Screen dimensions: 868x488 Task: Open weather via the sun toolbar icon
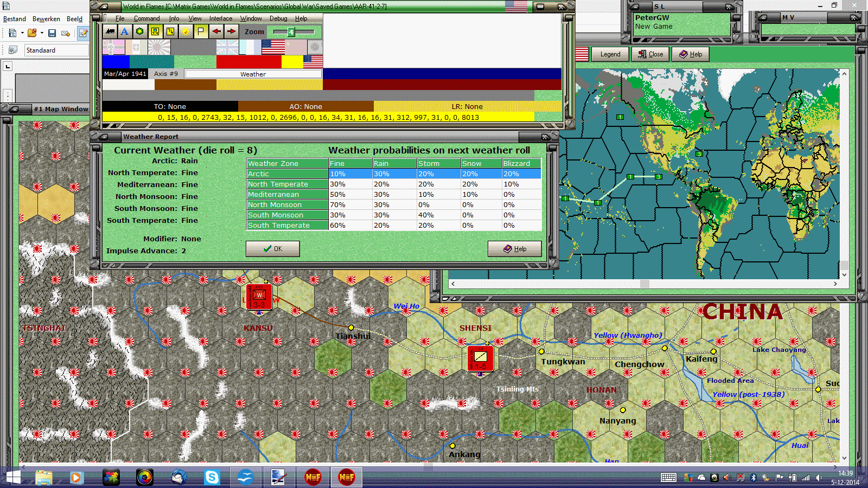pyautogui.click(x=186, y=31)
